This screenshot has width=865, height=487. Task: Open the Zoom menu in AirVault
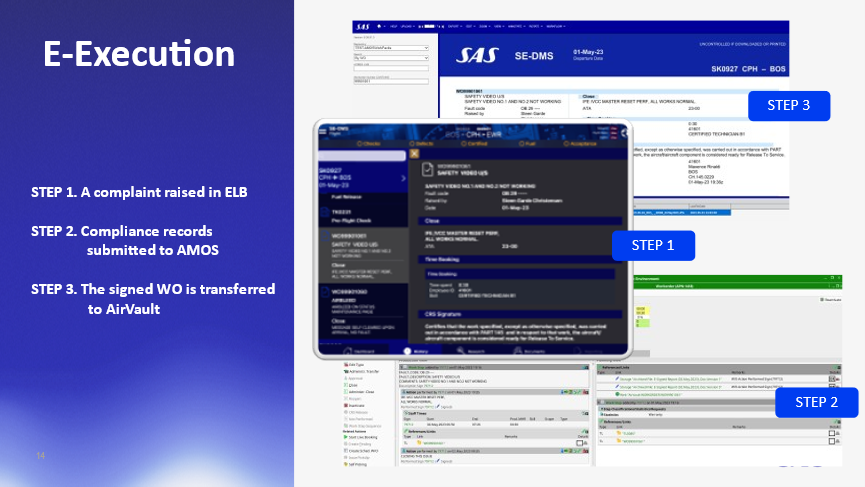tap(484, 26)
